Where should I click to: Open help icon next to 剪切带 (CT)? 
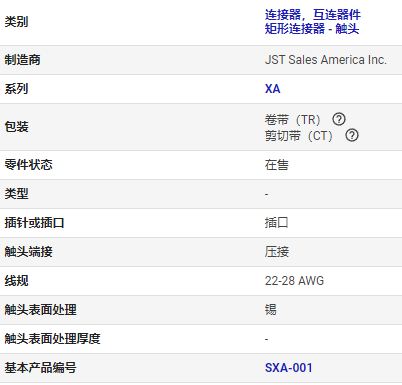(352, 135)
